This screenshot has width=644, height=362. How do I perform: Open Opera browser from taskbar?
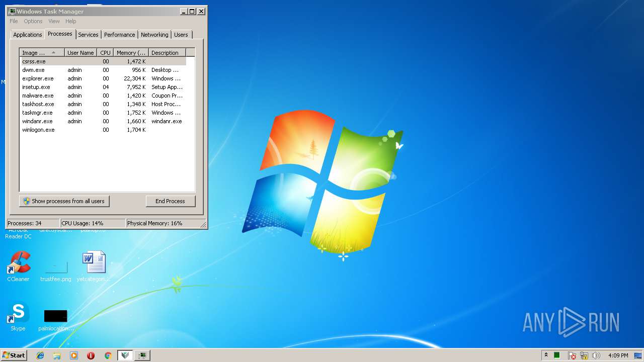pyautogui.click(x=91, y=355)
